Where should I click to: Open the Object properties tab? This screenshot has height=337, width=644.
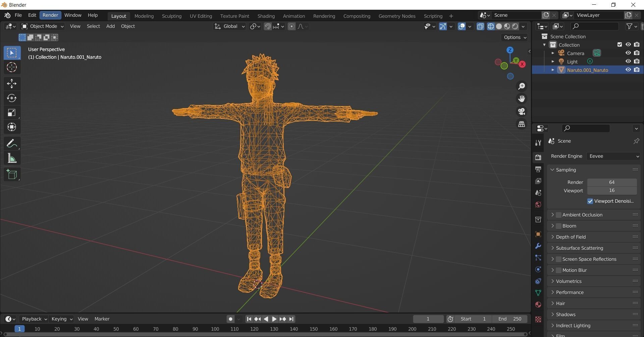[538, 234]
